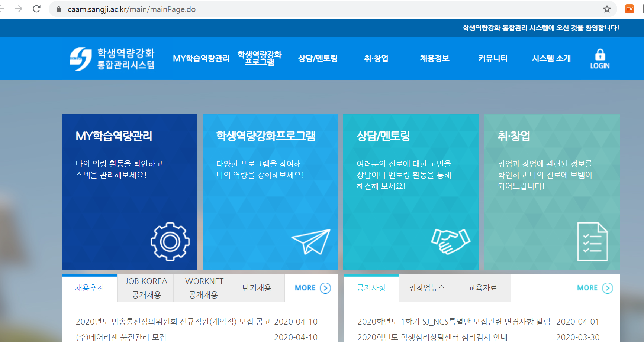The image size is (644, 342).
Task: Go forward with the browser forward arrow
Action: [19, 9]
